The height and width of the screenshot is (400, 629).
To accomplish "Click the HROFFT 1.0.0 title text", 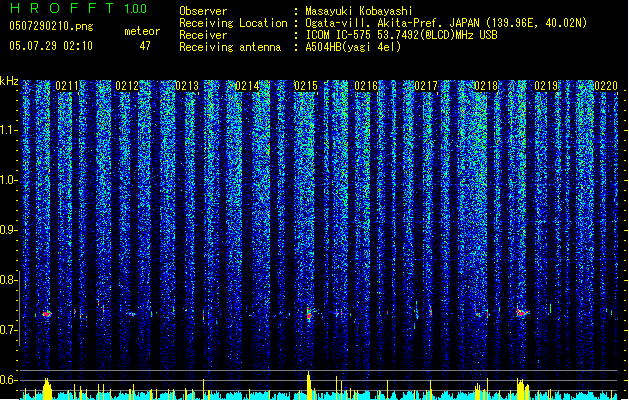I will pyautogui.click(x=78, y=8).
